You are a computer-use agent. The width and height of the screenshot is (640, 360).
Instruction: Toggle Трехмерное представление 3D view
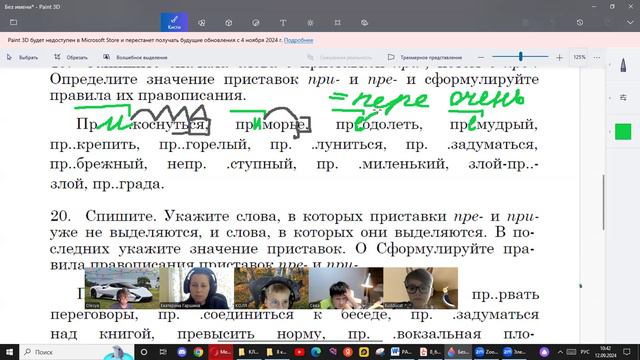pyautogui.click(x=425, y=58)
